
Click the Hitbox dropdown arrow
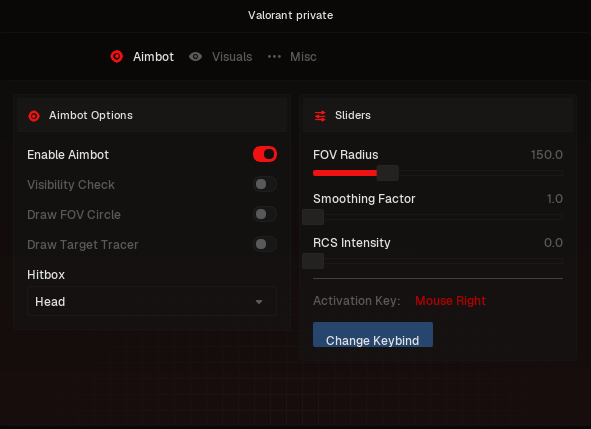(x=259, y=302)
